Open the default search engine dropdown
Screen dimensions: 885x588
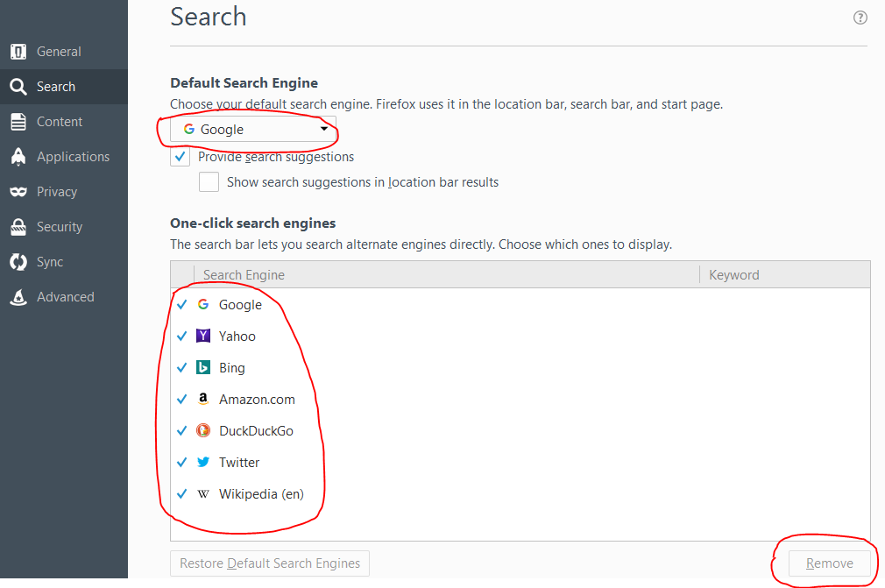[x=253, y=129]
